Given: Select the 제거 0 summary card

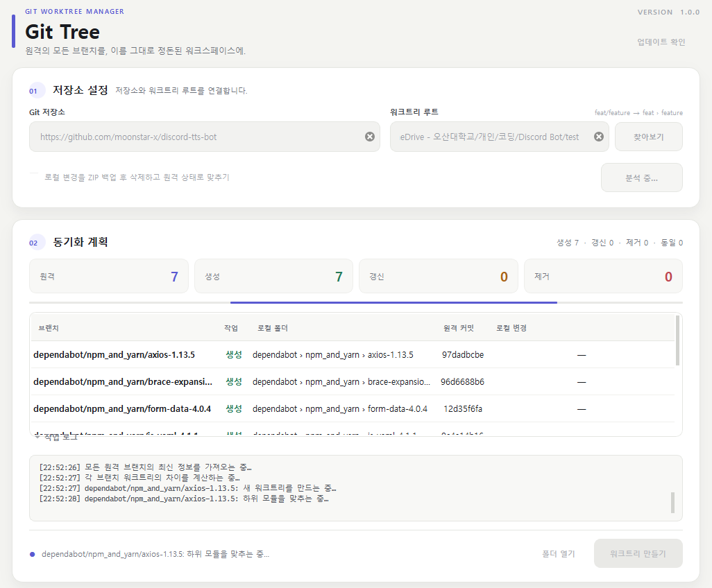Looking at the screenshot, I should pyautogui.click(x=603, y=276).
